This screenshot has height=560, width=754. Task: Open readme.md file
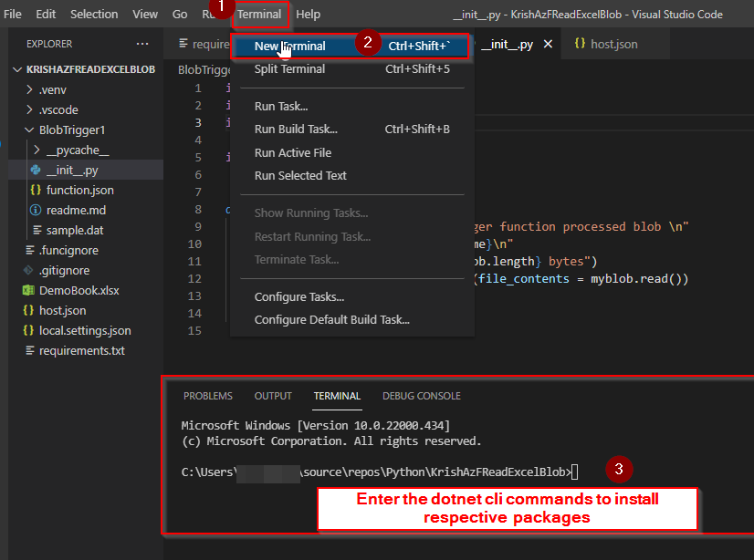tap(76, 211)
